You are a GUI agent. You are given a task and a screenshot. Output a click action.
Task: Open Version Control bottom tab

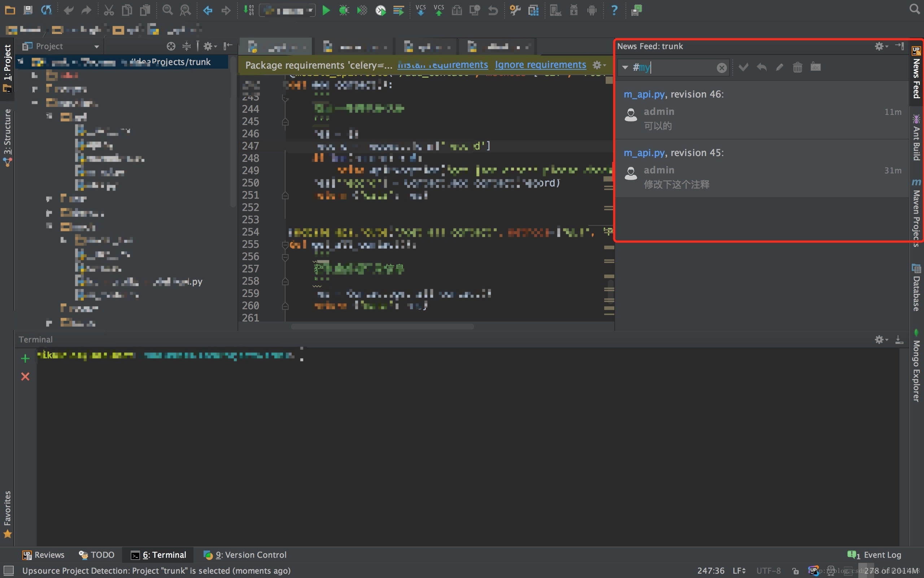(x=245, y=555)
